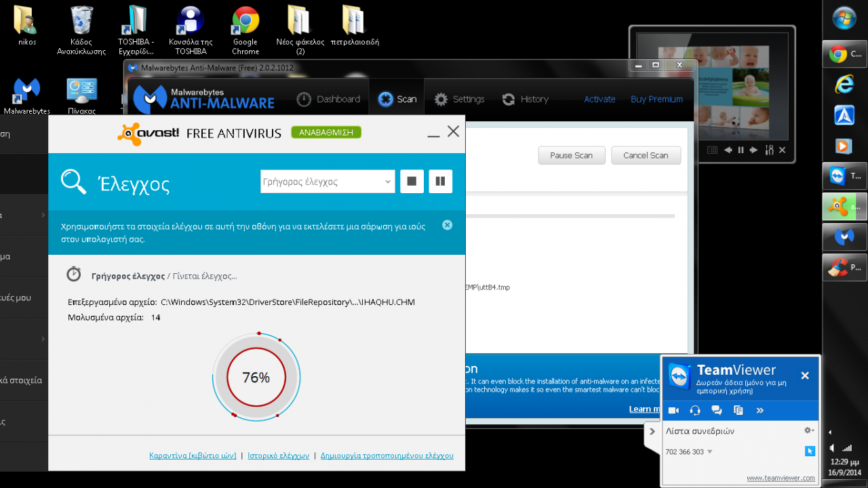
Task: Click the TeamViewer video camera icon
Action: point(673,410)
